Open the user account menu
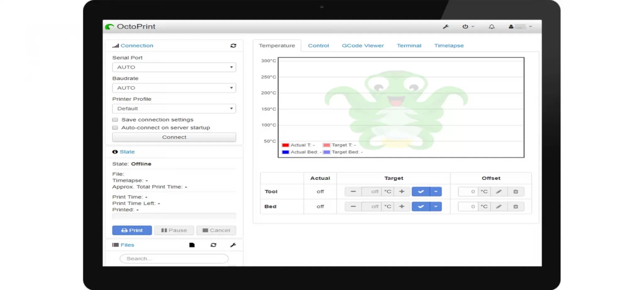This screenshot has height=290, width=644. (520, 27)
